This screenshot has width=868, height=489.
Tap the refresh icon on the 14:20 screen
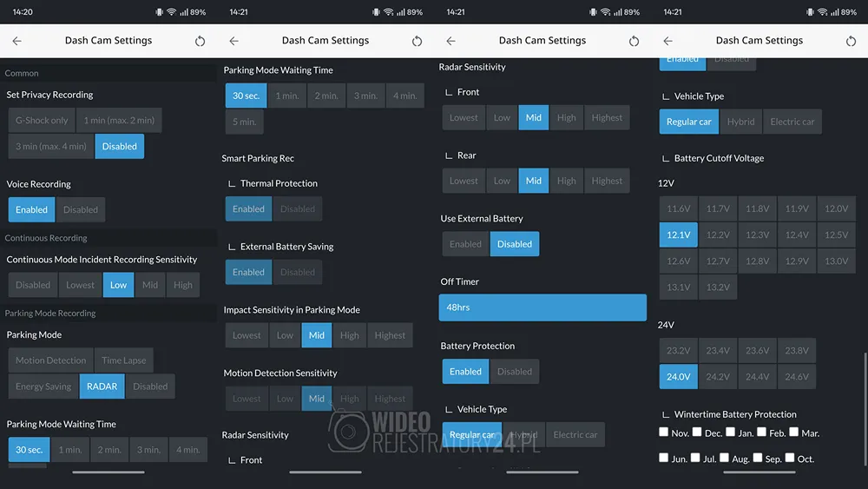tap(201, 41)
